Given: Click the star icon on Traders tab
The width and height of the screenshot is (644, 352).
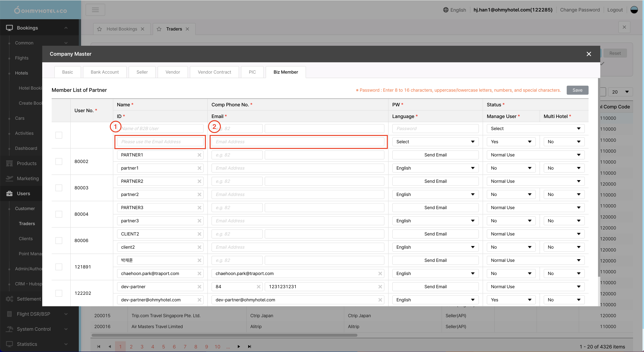Looking at the screenshot, I should (x=159, y=29).
